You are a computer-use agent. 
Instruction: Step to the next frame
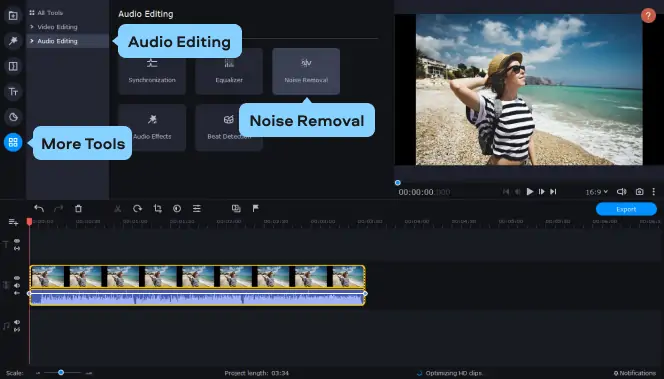click(542, 192)
